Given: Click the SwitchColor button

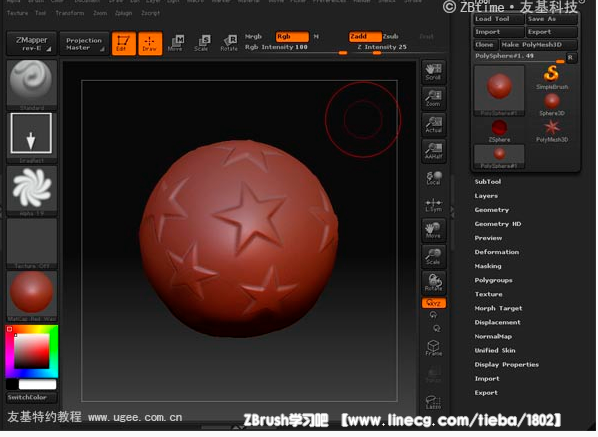Looking at the screenshot, I should pos(32,397).
